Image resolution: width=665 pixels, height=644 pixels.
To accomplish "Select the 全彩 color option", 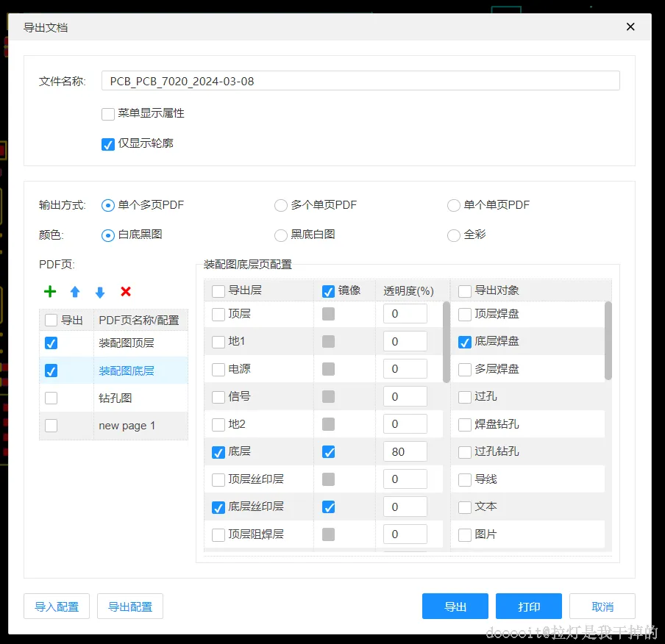I will coord(453,235).
